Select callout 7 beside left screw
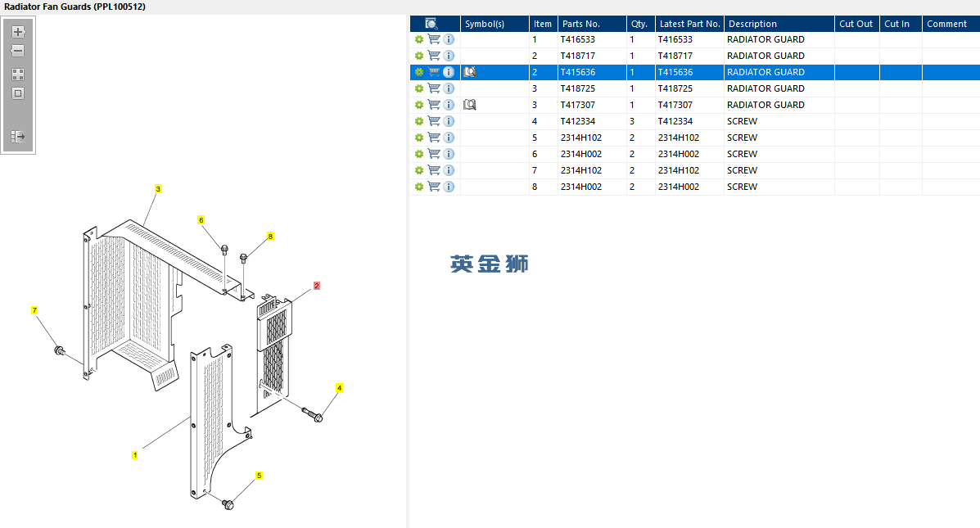Screen dimensions: 980x528 click(34, 310)
